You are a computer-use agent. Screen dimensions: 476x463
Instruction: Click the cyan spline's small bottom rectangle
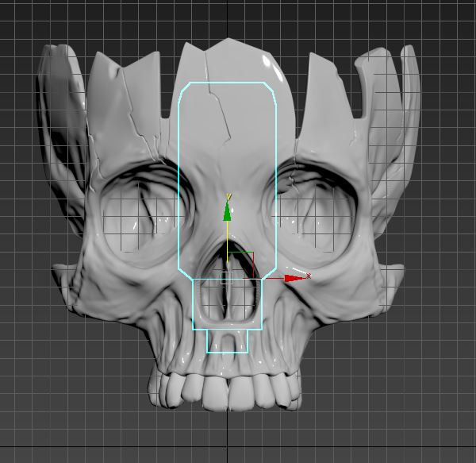[228, 341]
